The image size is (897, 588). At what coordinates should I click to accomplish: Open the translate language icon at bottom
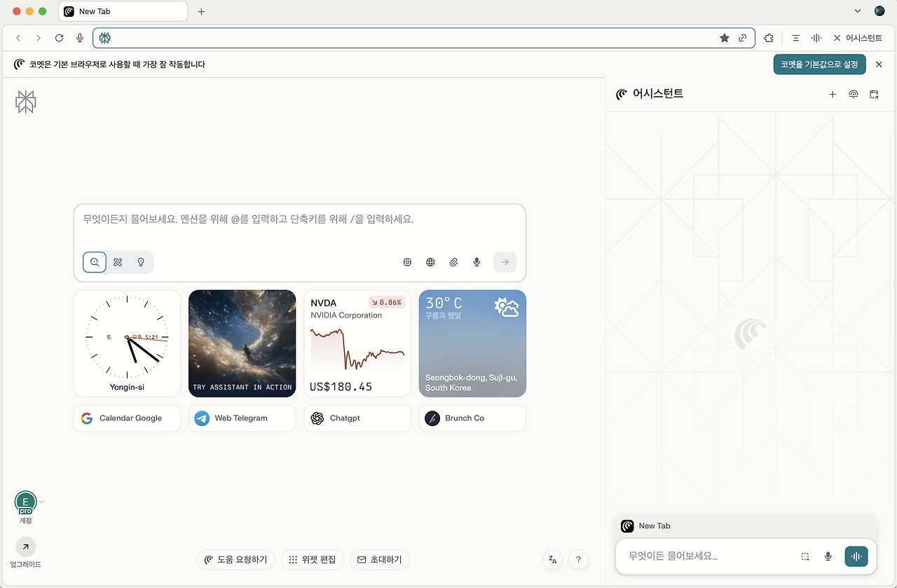553,559
